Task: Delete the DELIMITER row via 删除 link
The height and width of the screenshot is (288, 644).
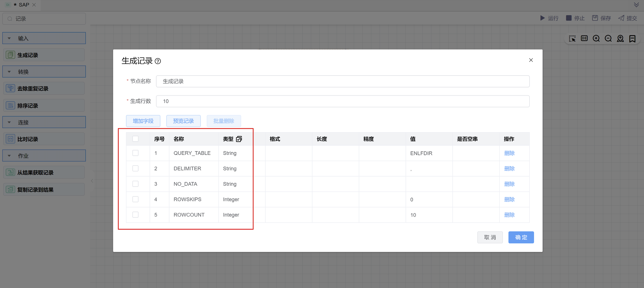Action: (509, 168)
